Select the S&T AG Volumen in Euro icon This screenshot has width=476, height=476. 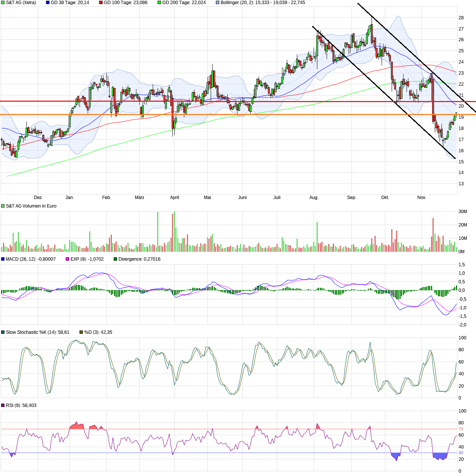click(x=3, y=206)
